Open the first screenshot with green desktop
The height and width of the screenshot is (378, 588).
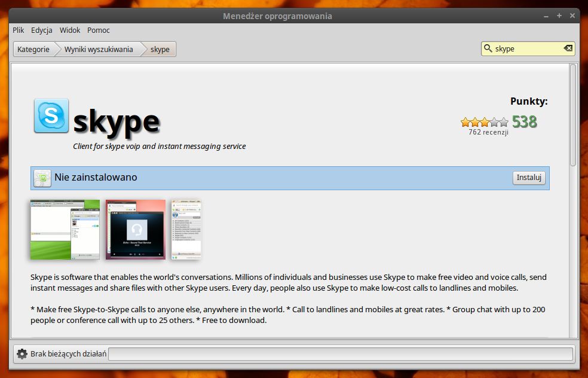point(65,229)
